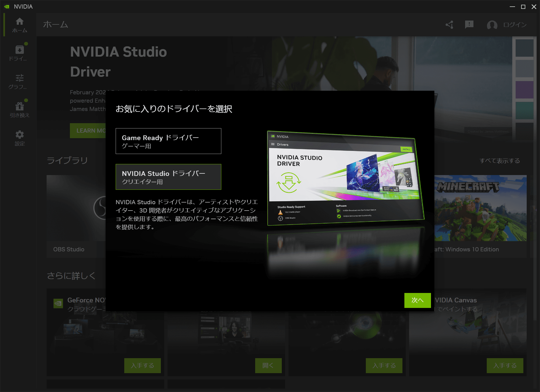Click the お気に入りのドライバーを選択 dialog title
The height and width of the screenshot is (392, 540).
174,109
